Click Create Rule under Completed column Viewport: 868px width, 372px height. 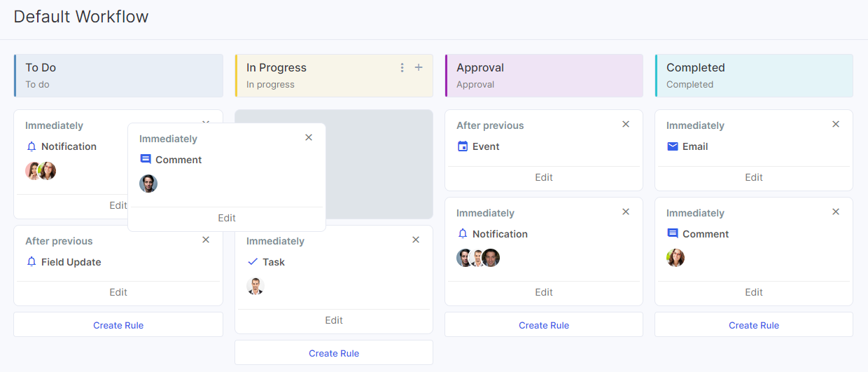pyautogui.click(x=754, y=325)
